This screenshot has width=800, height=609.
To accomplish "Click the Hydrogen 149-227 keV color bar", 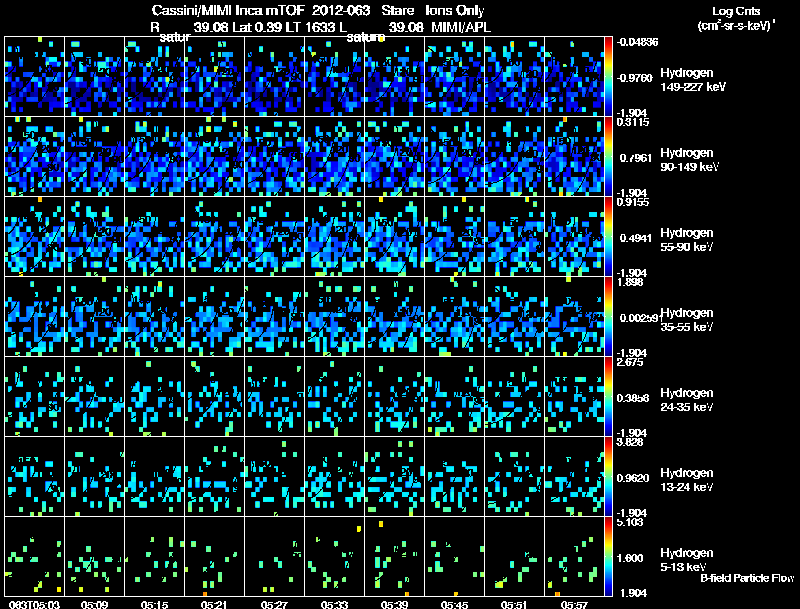I will tap(608, 77).
